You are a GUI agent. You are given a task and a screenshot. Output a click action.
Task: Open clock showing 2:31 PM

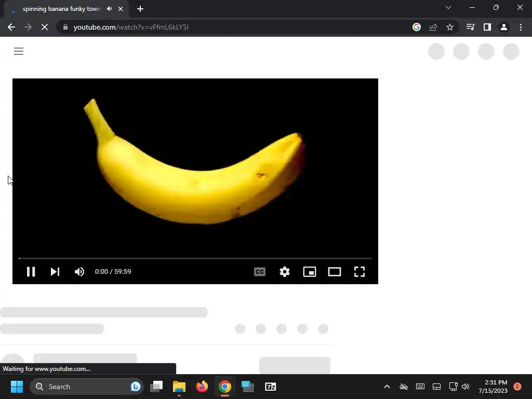coord(493,387)
